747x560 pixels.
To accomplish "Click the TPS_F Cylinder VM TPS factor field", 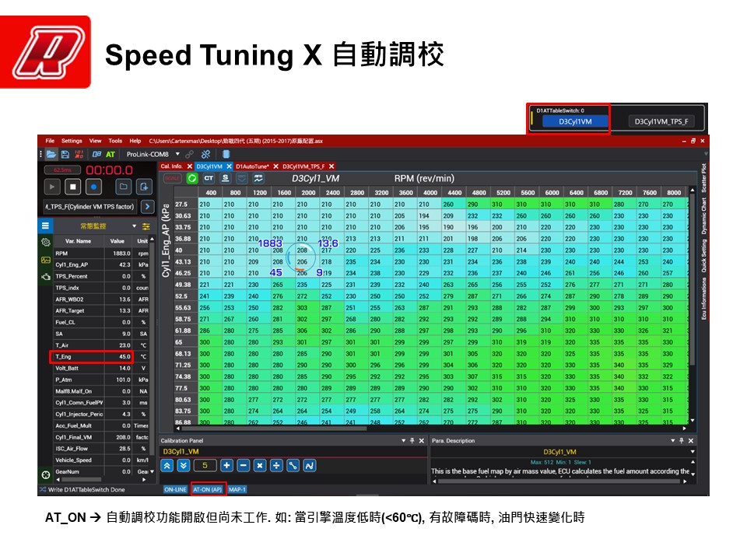I will [x=89, y=207].
